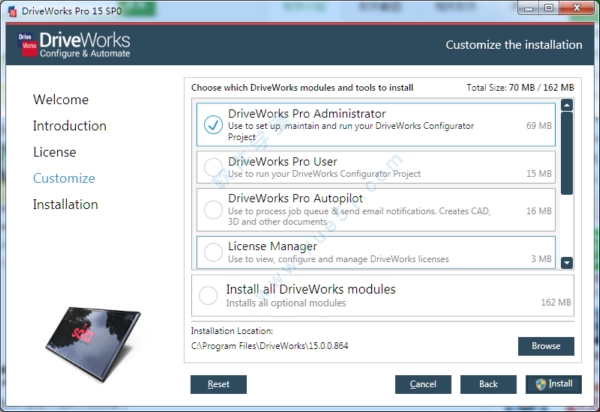Screen dimensions: 600x412
Task: Click 'Use to view, configure and manage DriveWorks licenses' text
Action: coord(338,259)
